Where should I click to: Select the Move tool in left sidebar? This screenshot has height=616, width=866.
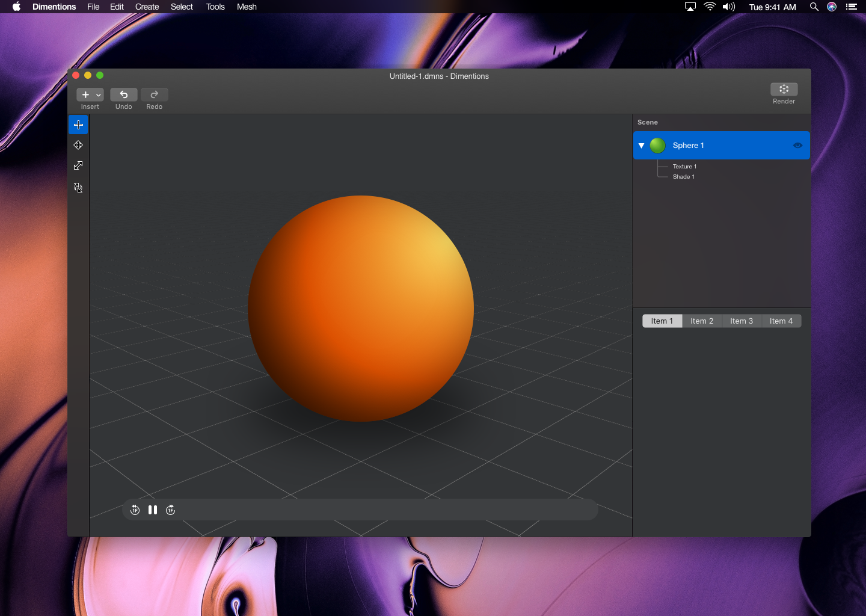(x=78, y=145)
